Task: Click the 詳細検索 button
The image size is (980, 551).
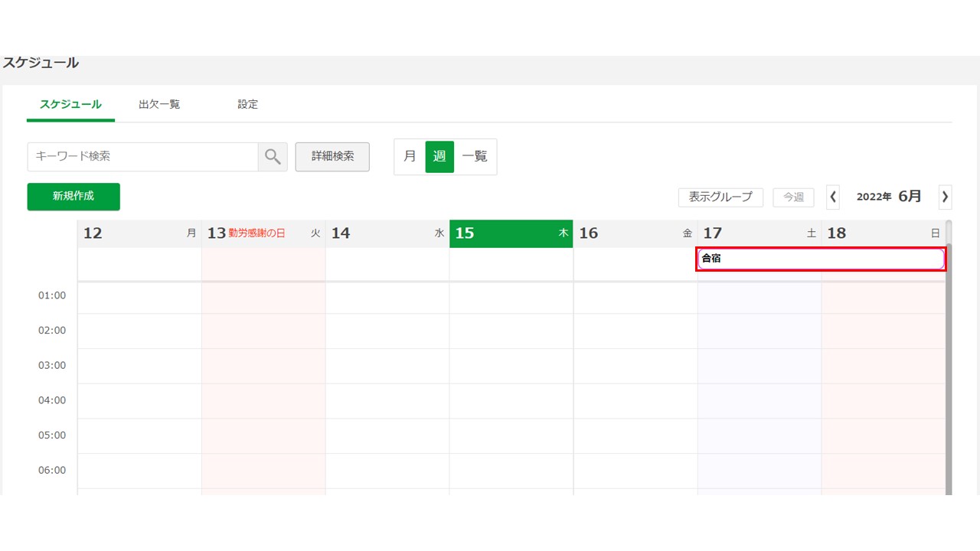Action: 332,156
